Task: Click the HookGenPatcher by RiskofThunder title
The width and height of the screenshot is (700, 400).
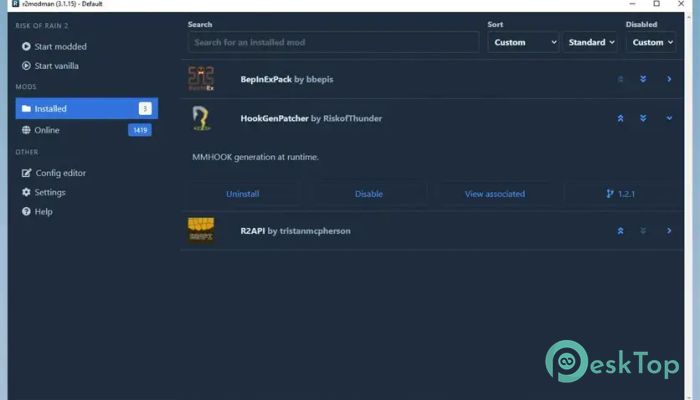Action: [x=311, y=118]
